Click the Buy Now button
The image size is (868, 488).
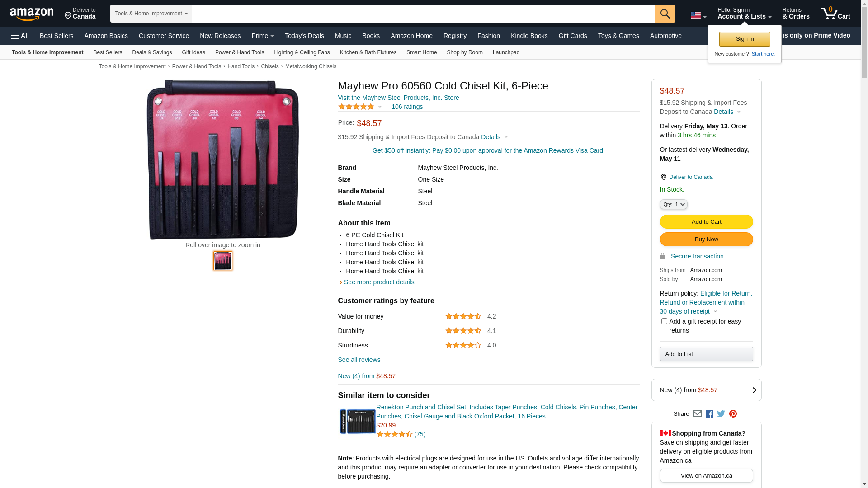pos(706,239)
